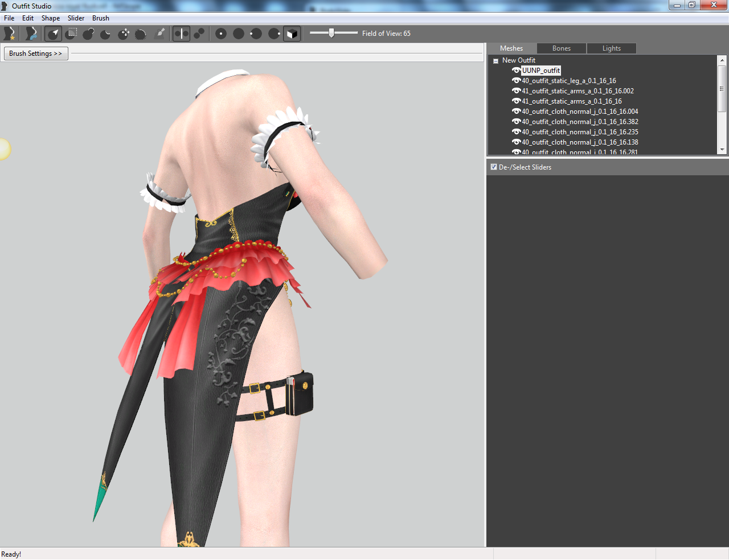Screen dimensions: 729x560
Task: Collapse the New Outfit tree node
Action: click(x=495, y=61)
